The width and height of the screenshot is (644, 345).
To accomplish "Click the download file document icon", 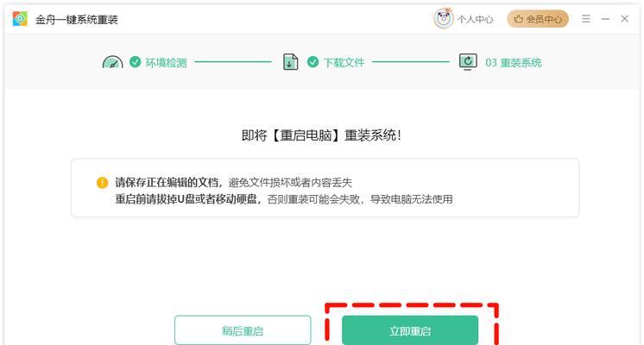I will 290,62.
